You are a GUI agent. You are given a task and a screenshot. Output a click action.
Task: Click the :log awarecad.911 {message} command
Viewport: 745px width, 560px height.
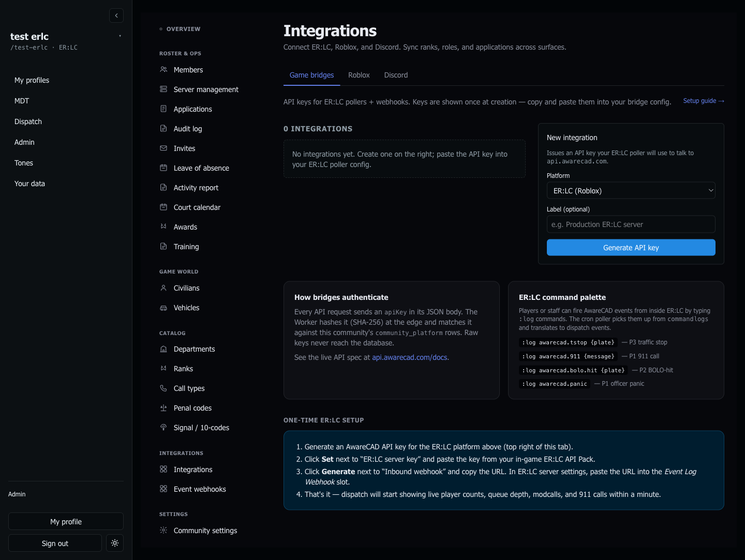point(568,356)
